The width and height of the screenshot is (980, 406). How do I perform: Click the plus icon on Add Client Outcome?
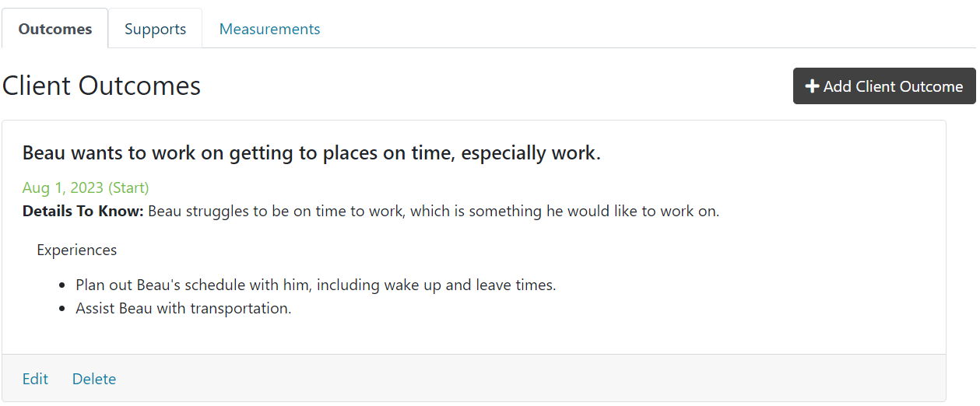click(812, 86)
